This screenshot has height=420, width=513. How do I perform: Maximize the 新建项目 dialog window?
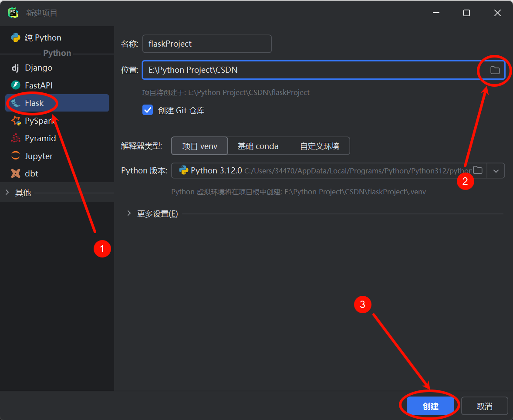coord(466,13)
